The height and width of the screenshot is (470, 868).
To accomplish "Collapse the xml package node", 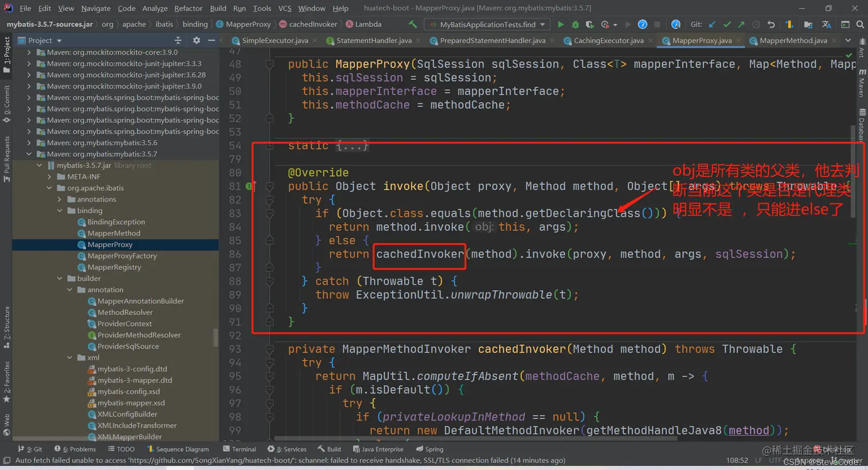I will [70, 357].
